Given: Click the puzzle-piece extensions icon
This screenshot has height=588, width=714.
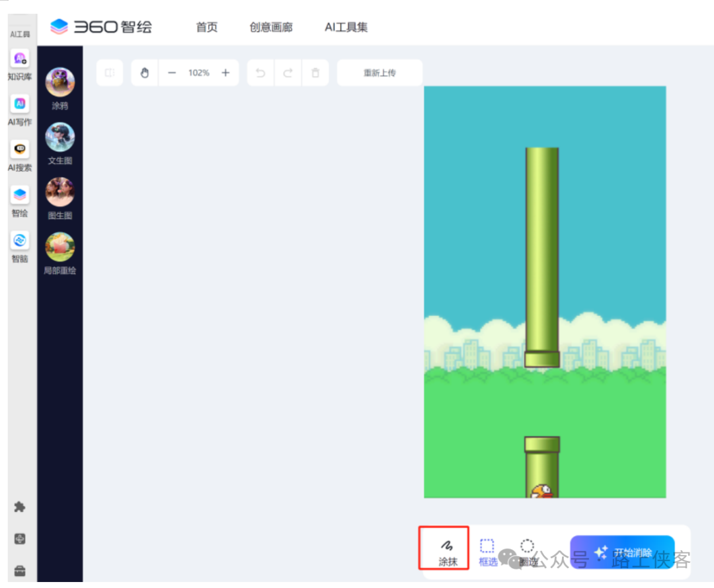Looking at the screenshot, I should (x=20, y=507).
